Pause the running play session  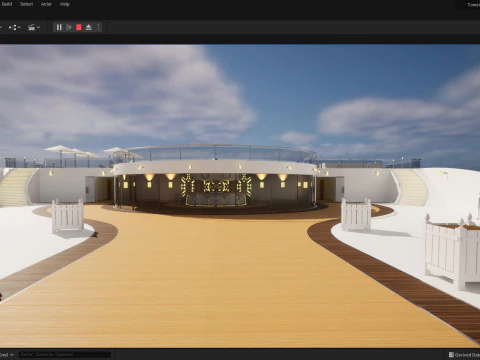59,27
